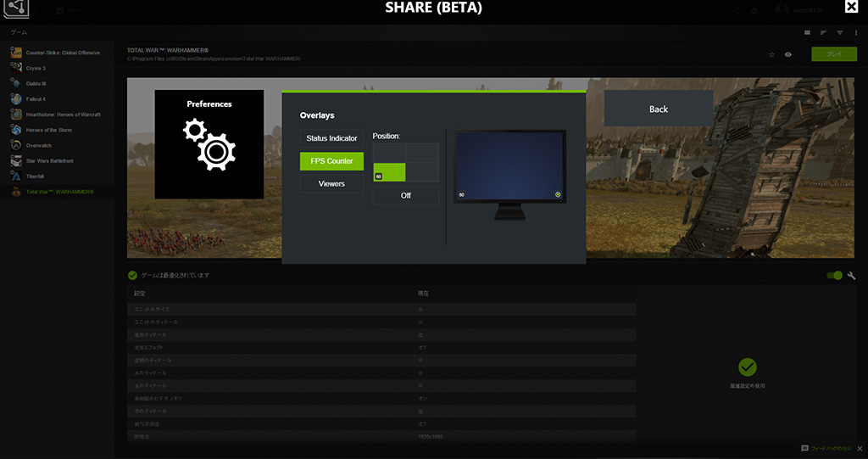Image resolution: width=868 pixels, height=459 pixels.
Task: Turn the FPS counter Off
Action: click(x=406, y=196)
